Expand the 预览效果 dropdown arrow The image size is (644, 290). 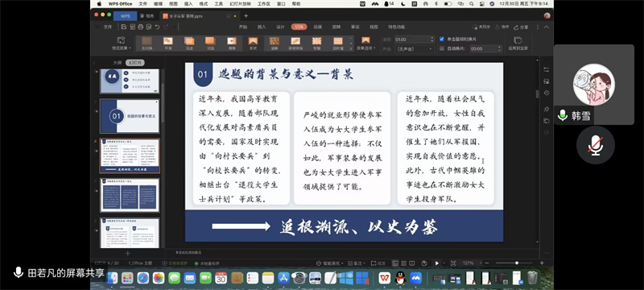click(130, 48)
